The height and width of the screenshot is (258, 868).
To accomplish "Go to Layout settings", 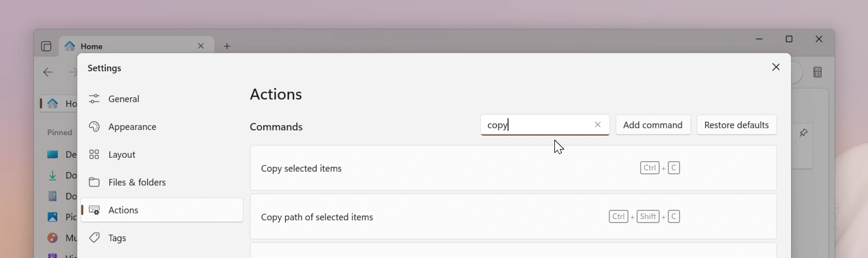I will point(122,154).
